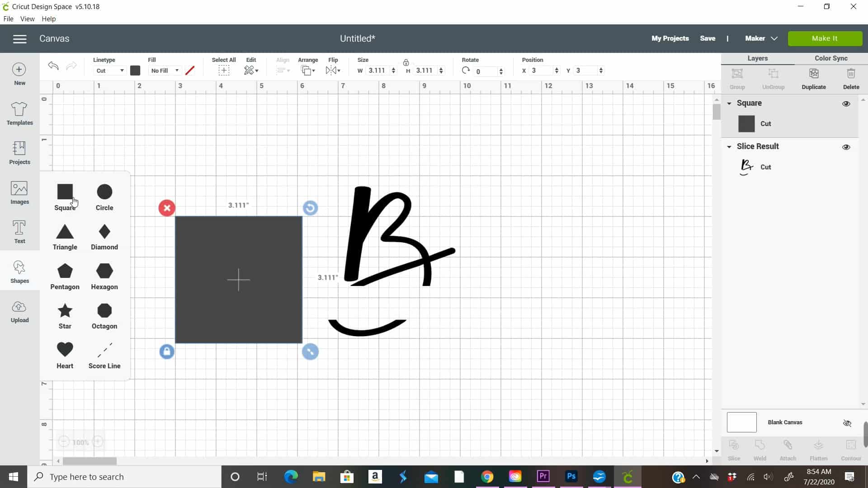This screenshot has height=488, width=868.
Task: Open the Maker machine dropdown
Action: pos(761,38)
